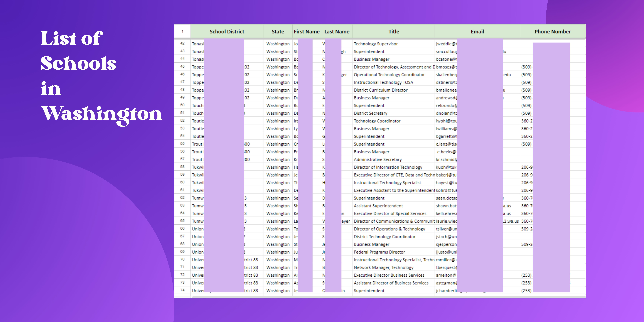Click the horizontal scrollbar below the sheet

(x=375, y=297)
